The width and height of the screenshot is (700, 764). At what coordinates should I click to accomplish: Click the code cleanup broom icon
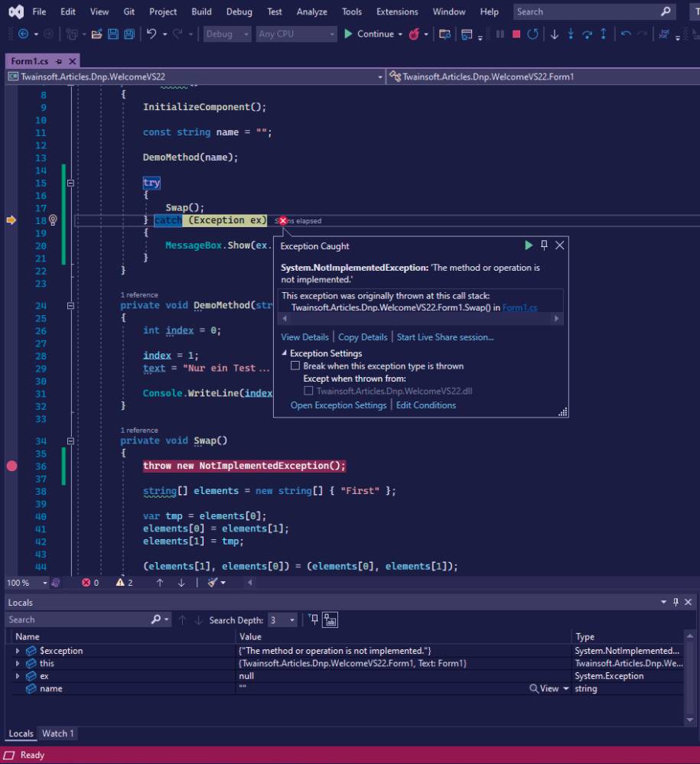coord(213,583)
